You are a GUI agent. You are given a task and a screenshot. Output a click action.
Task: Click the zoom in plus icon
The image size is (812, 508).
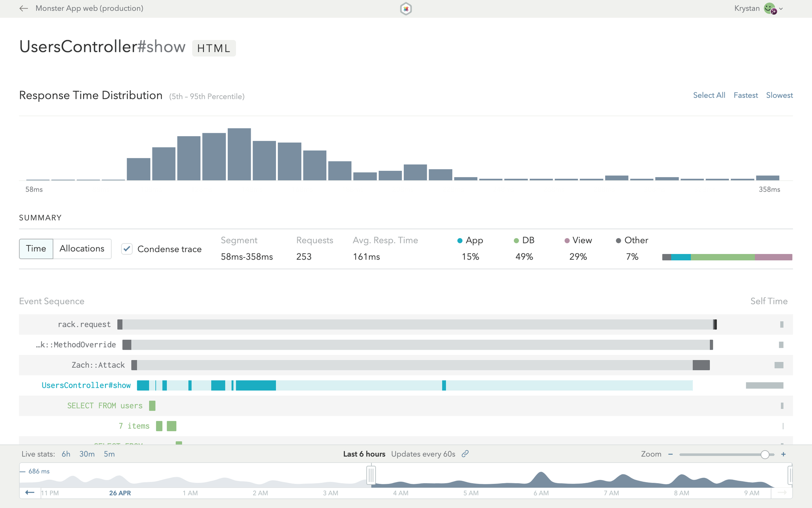pos(783,454)
